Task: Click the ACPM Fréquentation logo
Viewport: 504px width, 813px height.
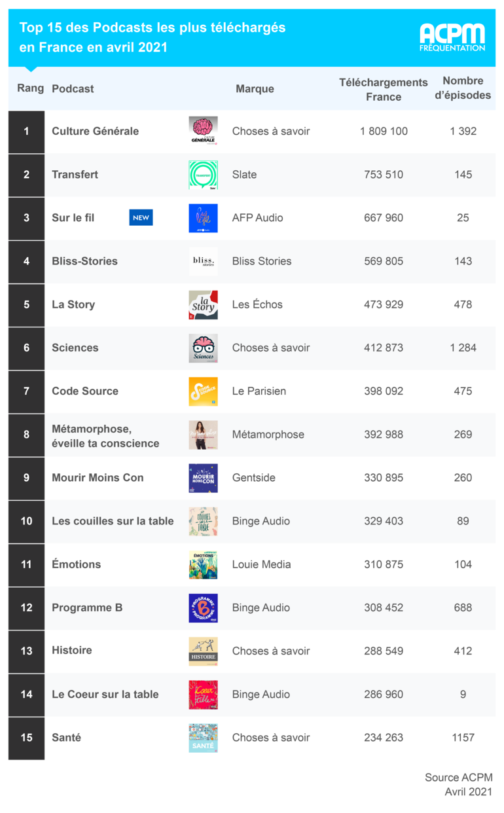Action: point(452,37)
